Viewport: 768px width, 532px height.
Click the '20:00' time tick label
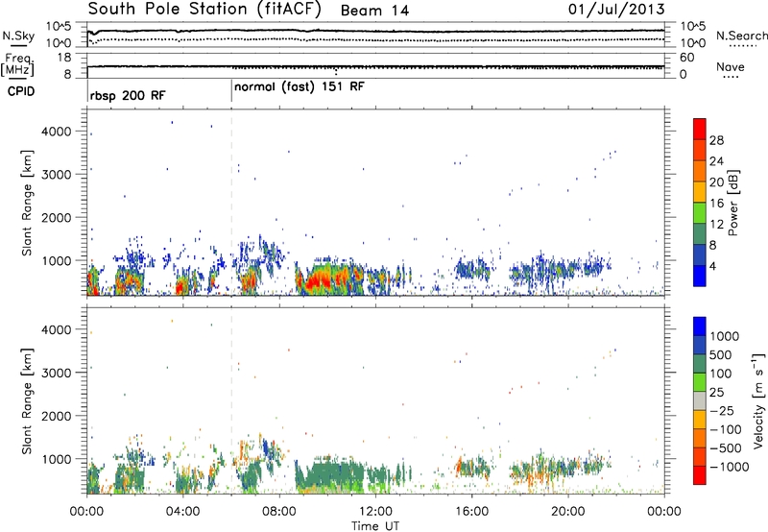[567, 512]
